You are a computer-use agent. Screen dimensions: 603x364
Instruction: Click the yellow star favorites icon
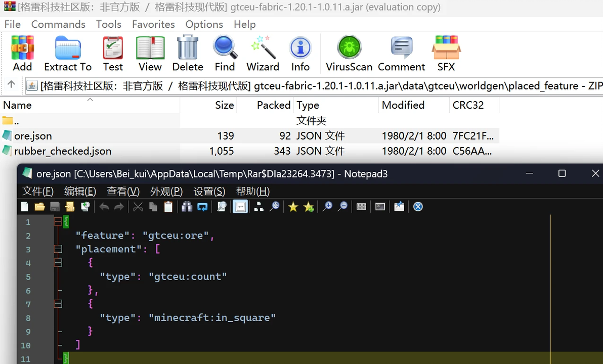[293, 207]
